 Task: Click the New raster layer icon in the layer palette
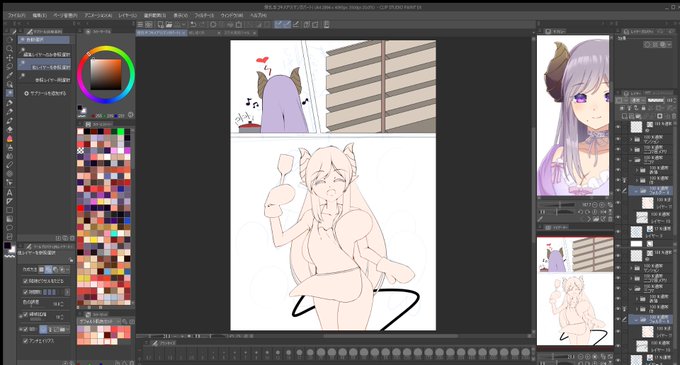coord(624,116)
